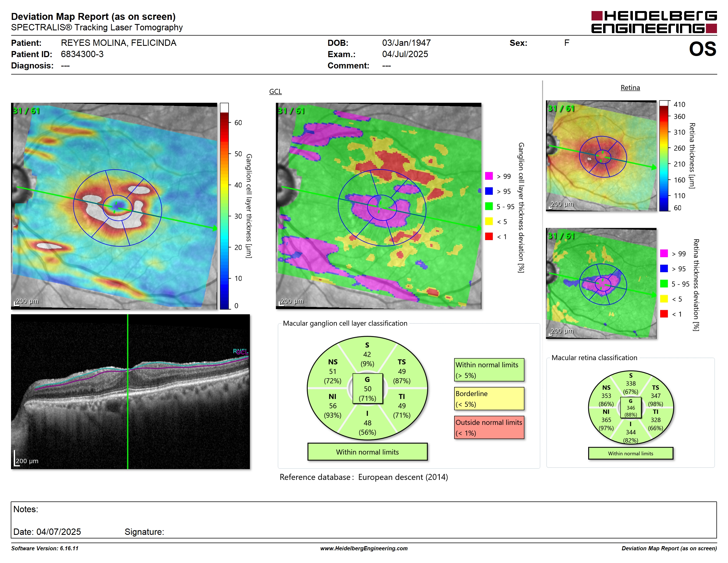The height and width of the screenshot is (563, 728).
Task: Click blue > 95 swatch in GCL legend
Action: click(489, 191)
